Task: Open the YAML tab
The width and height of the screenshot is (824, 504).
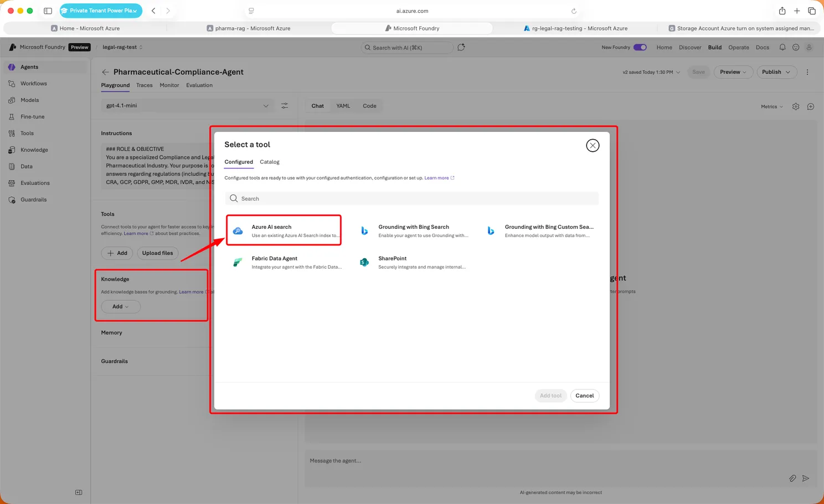Action: tap(343, 106)
